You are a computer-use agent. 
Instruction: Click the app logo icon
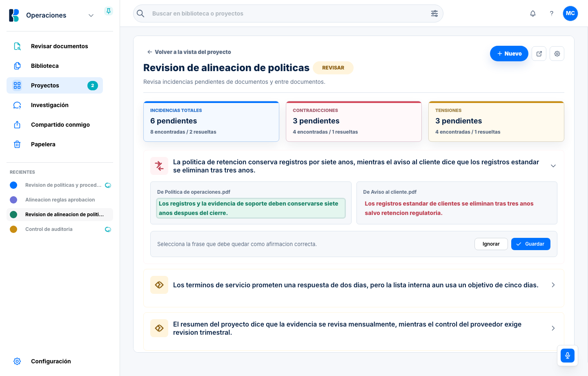[x=14, y=15]
